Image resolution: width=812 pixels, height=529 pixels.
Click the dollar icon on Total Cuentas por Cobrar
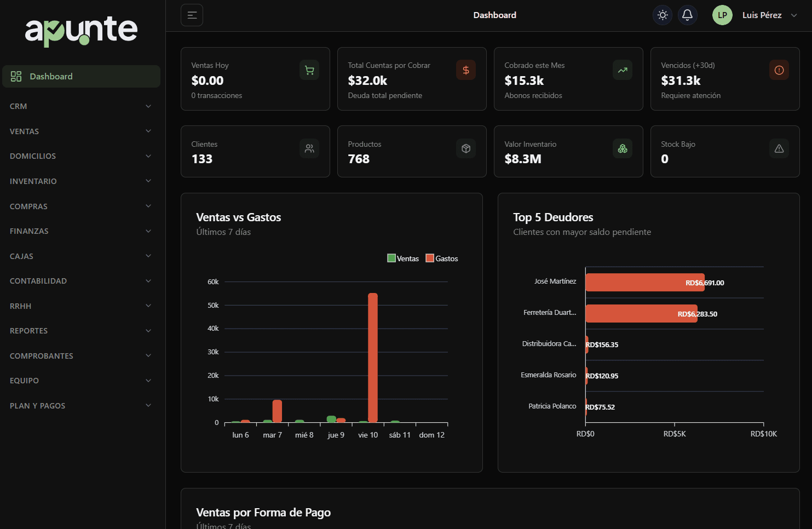465,70
